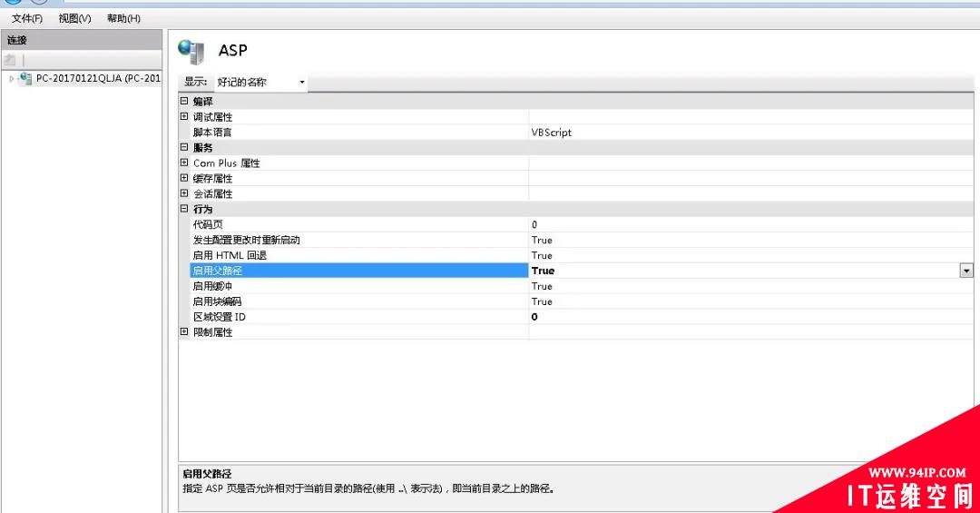Viewport: 980px width, 513px height.
Task: Open the 文件(F) menu
Action: tap(27, 18)
